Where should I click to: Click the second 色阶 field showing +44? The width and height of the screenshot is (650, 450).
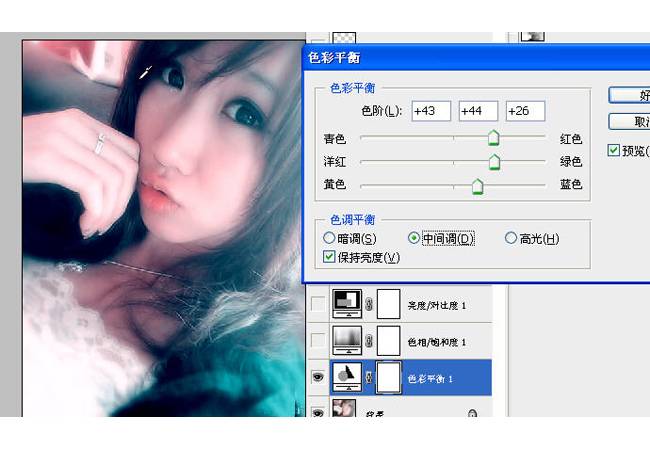(x=478, y=111)
